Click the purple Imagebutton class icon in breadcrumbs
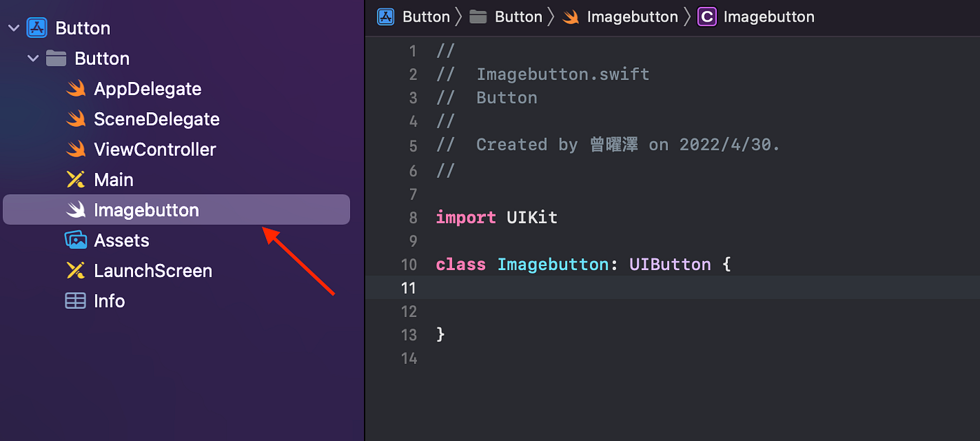 706,16
